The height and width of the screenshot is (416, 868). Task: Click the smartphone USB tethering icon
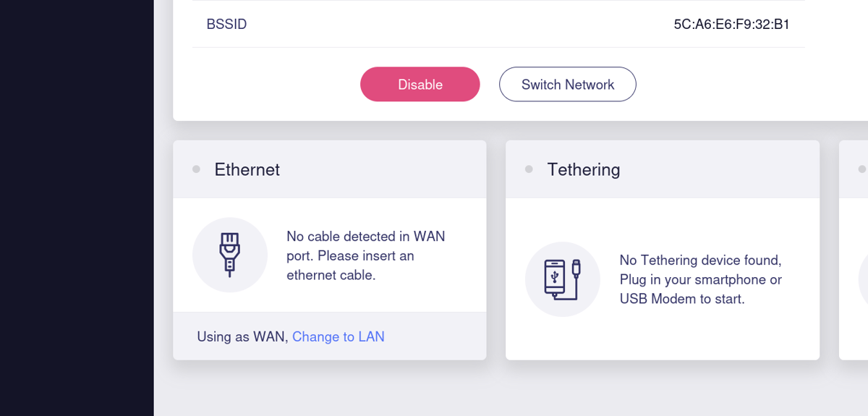[562, 279]
